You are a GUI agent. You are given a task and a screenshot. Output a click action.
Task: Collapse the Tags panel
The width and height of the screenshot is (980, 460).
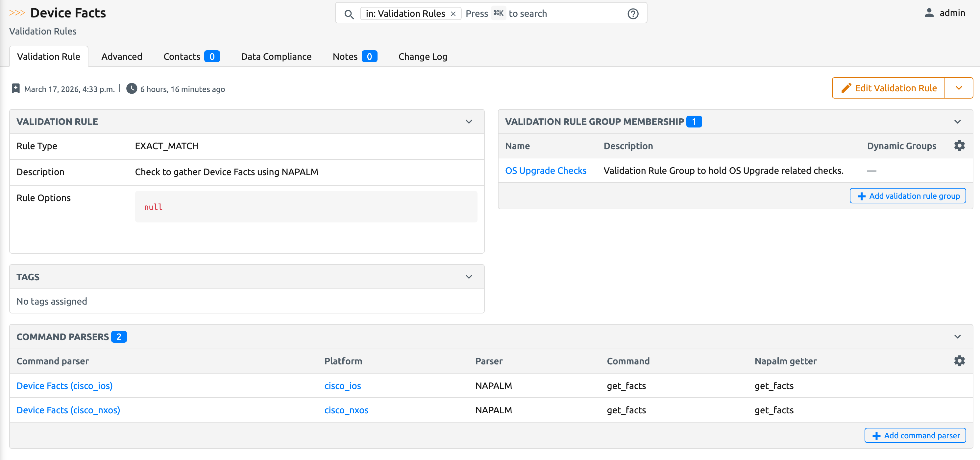pos(469,277)
